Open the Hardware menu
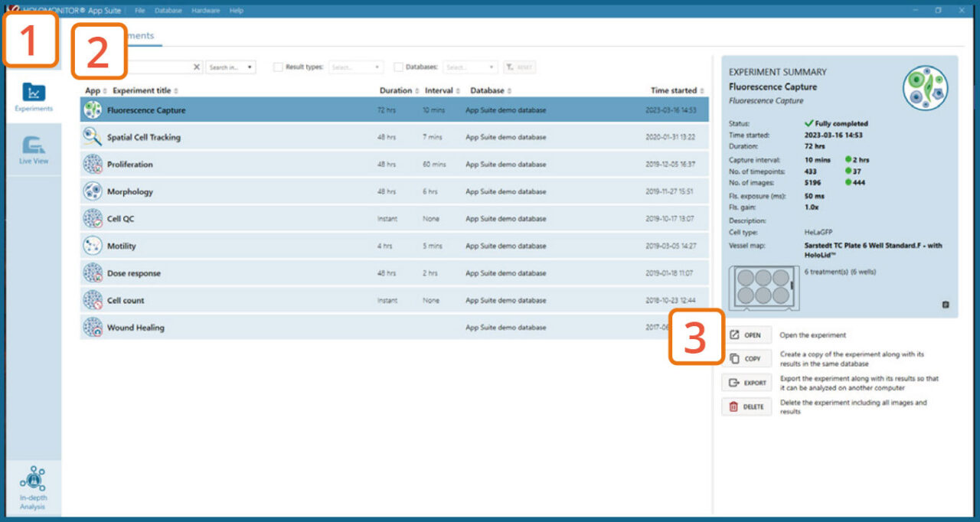 (205, 11)
